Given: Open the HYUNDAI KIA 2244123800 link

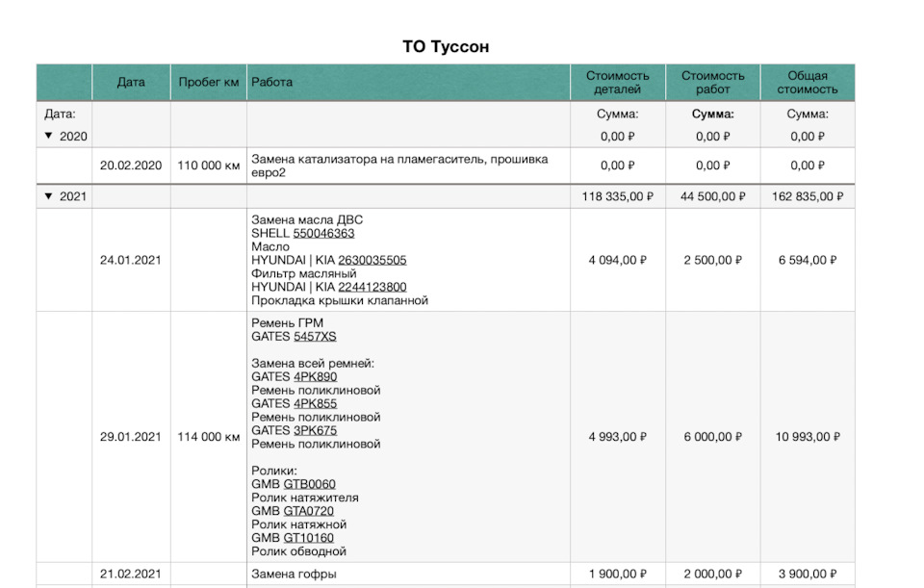Looking at the screenshot, I should click(x=372, y=287).
